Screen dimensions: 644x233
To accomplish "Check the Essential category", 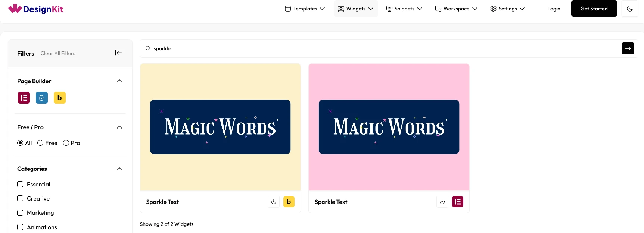I will tap(20, 184).
